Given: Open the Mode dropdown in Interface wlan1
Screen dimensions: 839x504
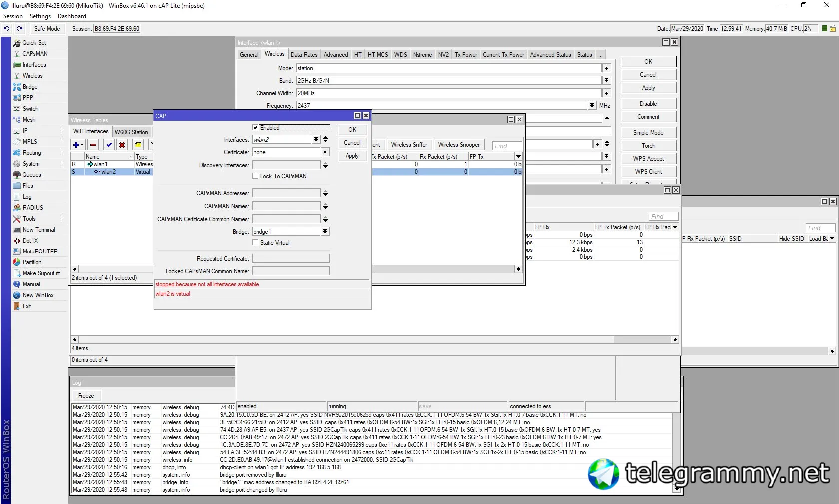Looking at the screenshot, I should [607, 68].
